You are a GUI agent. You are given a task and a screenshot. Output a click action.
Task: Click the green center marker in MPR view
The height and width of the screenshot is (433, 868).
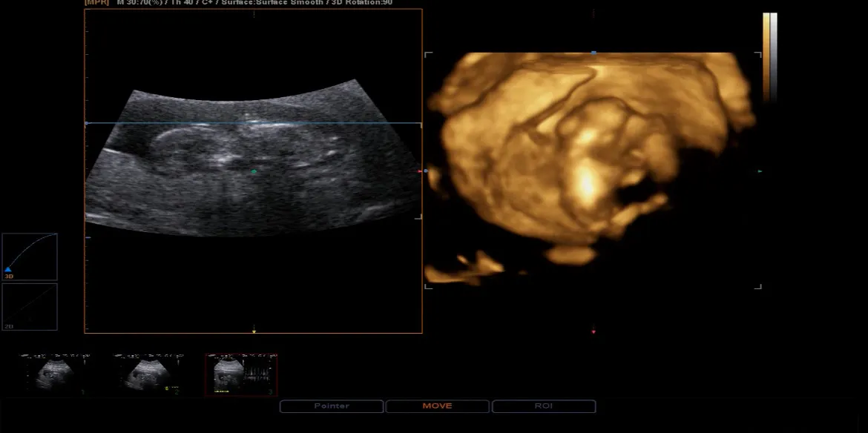click(254, 172)
